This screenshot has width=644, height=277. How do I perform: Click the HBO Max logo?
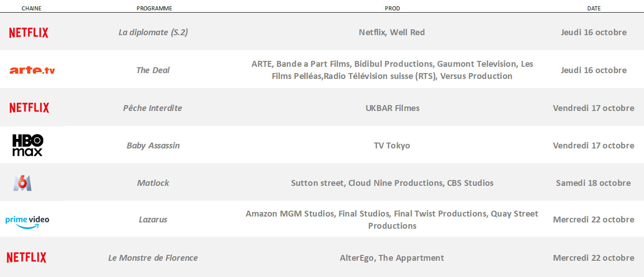pyautogui.click(x=27, y=145)
